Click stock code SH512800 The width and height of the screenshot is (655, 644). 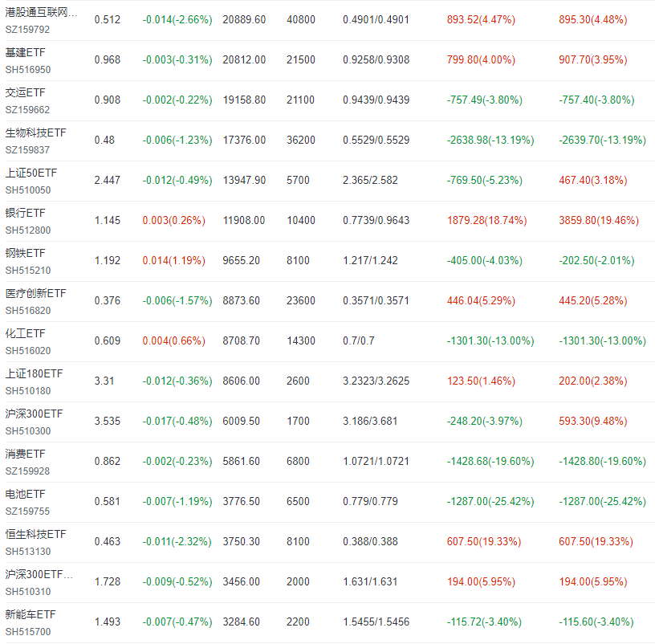(28, 230)
